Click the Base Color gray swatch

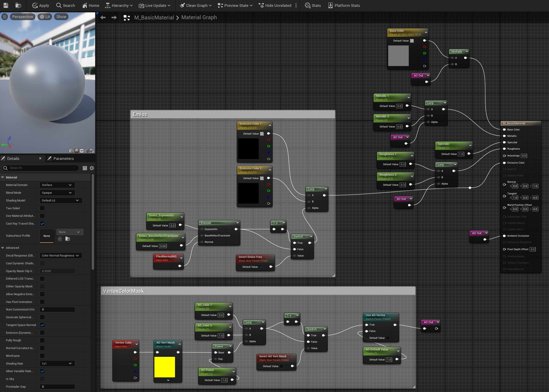(398, 56)
